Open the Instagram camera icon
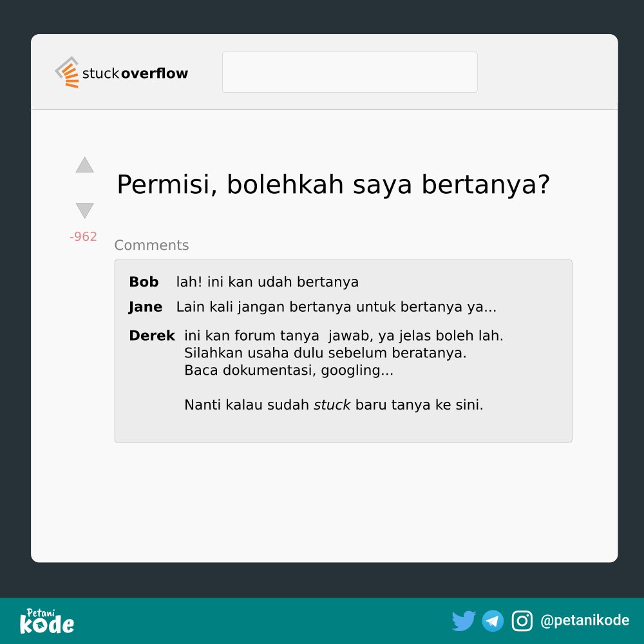The height and width of the screenshot is (644, 644). click(522, 621)
